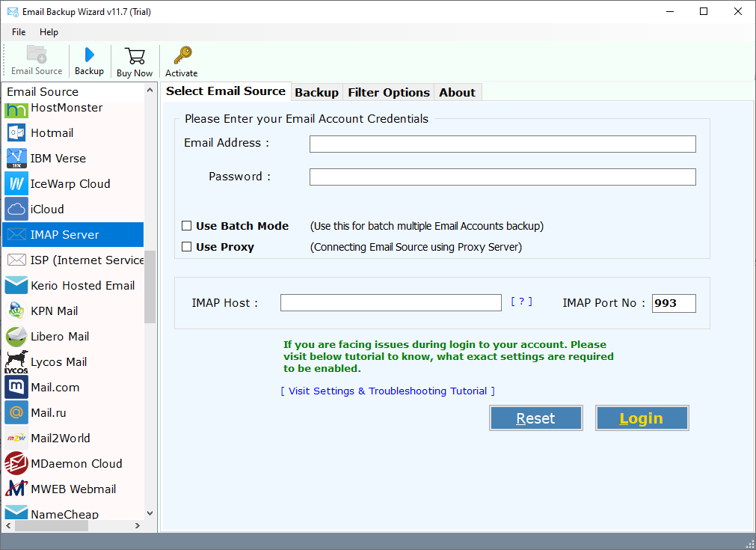Screen dimensions: 756x550
Task: Click the IMAP Host input field
Action: 390,303
